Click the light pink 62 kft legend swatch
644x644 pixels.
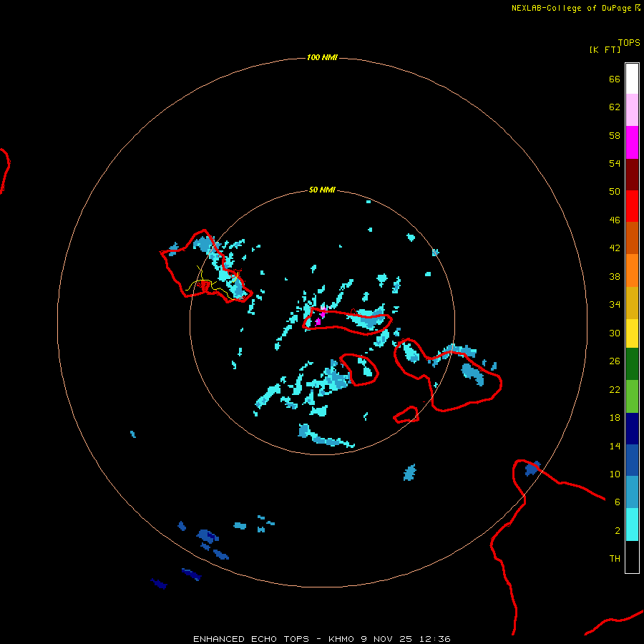(632, 110)
